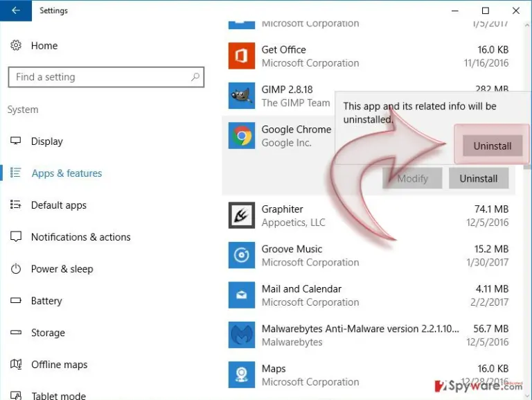Click the Uninstall button under Google Chrome
This screenshot has height=400, width=532.
pyautogui.click(x=479, y=178)
